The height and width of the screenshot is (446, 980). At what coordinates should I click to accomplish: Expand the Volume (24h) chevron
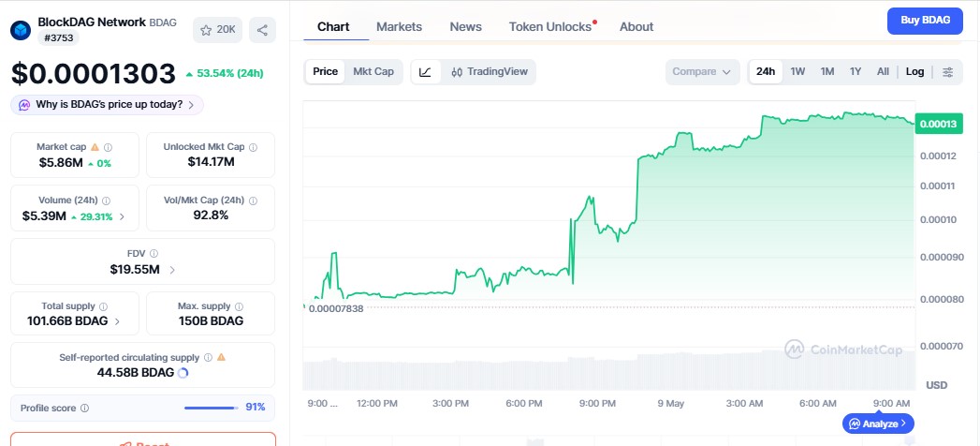pos(122,216)
